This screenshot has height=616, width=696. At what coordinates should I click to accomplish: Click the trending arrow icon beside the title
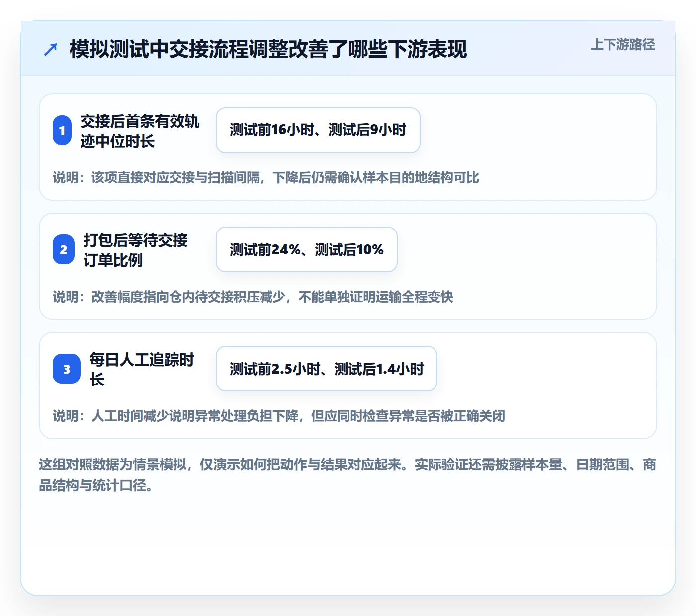pos(51,49)
